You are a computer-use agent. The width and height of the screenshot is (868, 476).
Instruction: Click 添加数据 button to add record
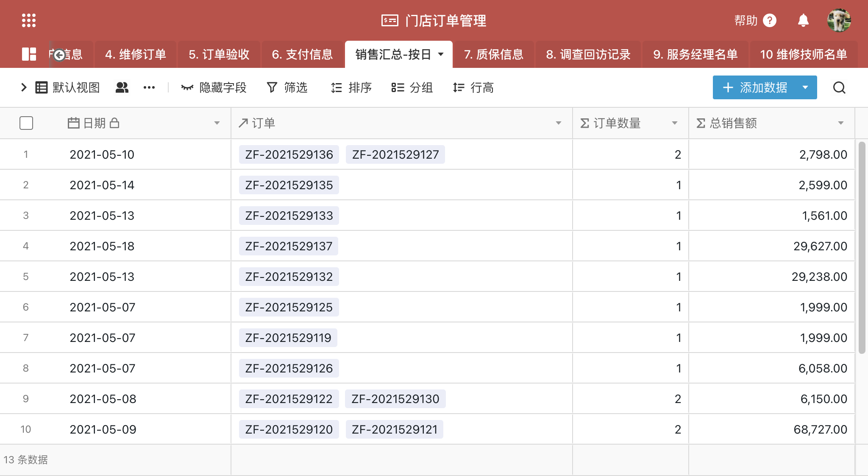(755, 89)
